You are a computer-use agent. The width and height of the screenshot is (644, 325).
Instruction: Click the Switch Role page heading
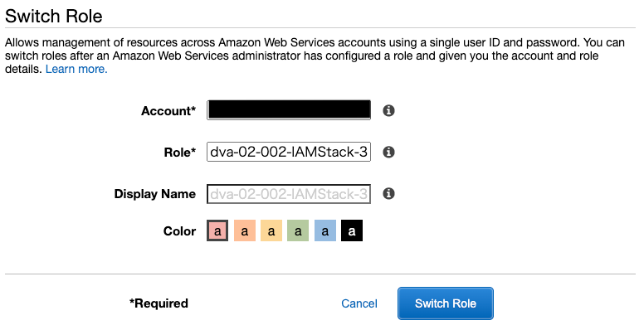point(54,16)
